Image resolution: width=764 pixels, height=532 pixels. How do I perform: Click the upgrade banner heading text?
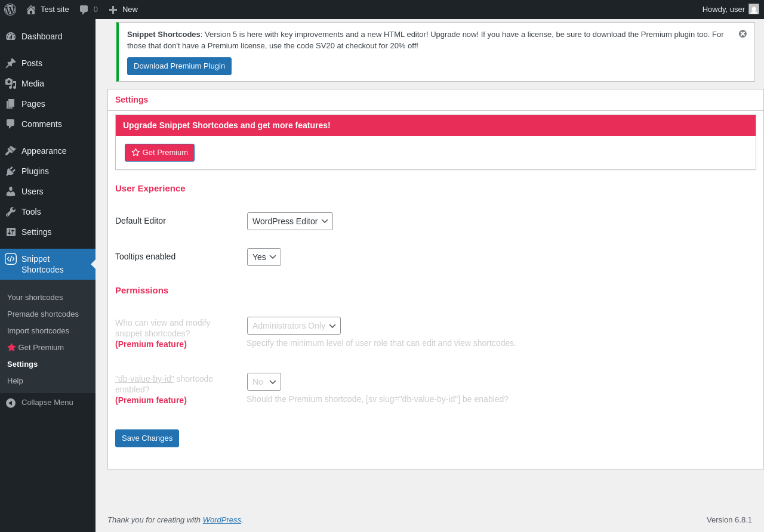pos(227,125)
